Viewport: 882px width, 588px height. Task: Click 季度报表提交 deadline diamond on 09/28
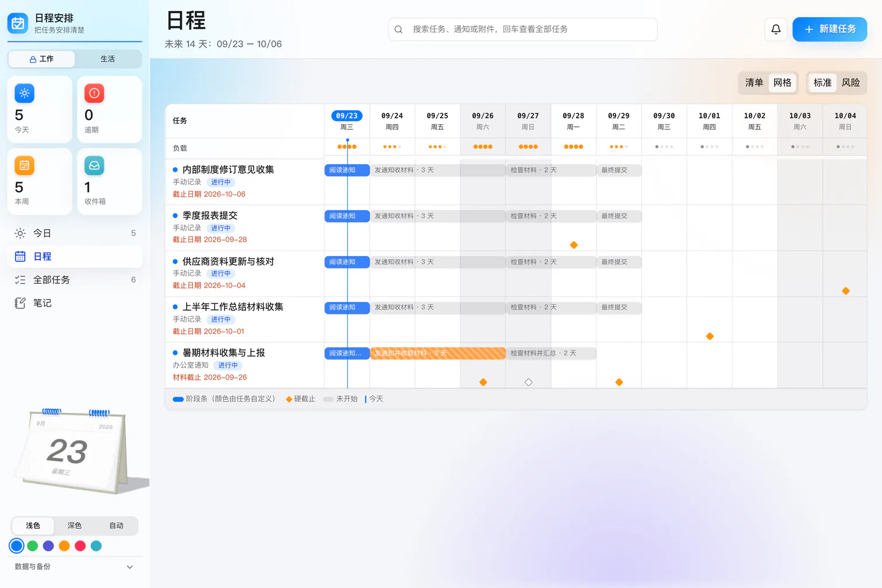coord(574,245)
